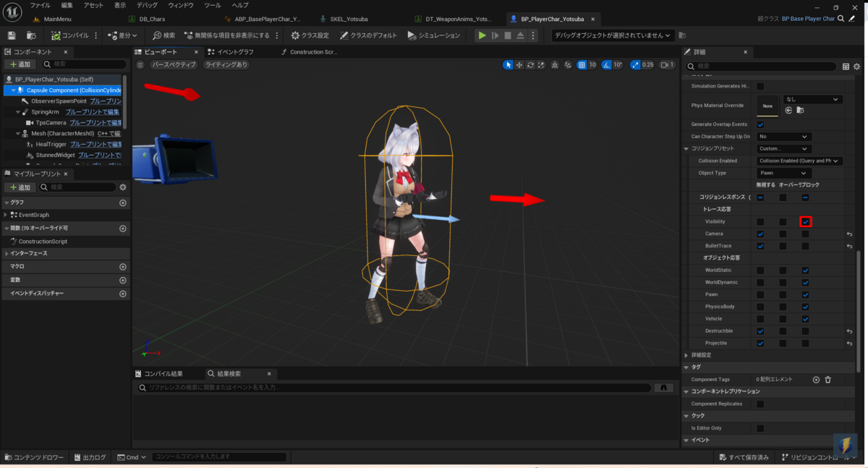Screen dimensions: 868x468
Task: Click the advance single frame button
Action: 495,35
